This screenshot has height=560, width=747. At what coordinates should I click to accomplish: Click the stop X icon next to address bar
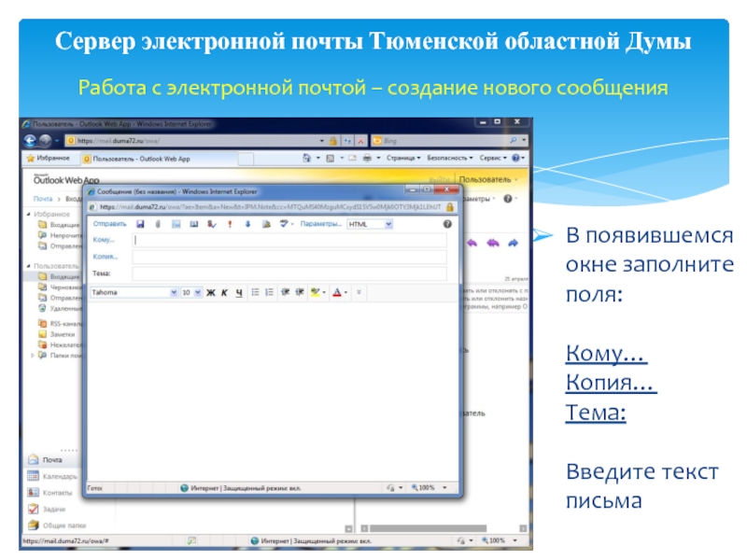click(x=361, y=141)
